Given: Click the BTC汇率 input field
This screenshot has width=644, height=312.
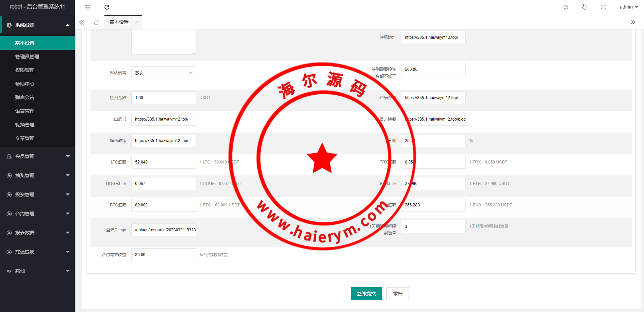Looking at the screenshot, I should [163, 205].
